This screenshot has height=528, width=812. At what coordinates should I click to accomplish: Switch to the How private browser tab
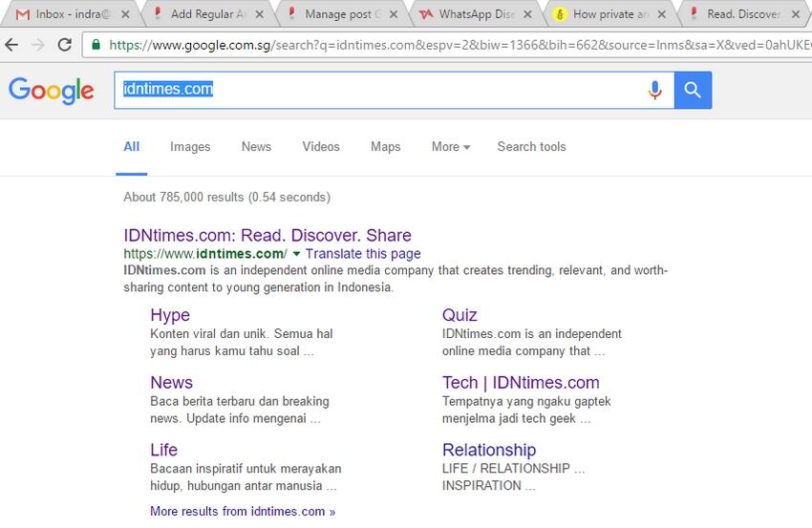[610, 14]
